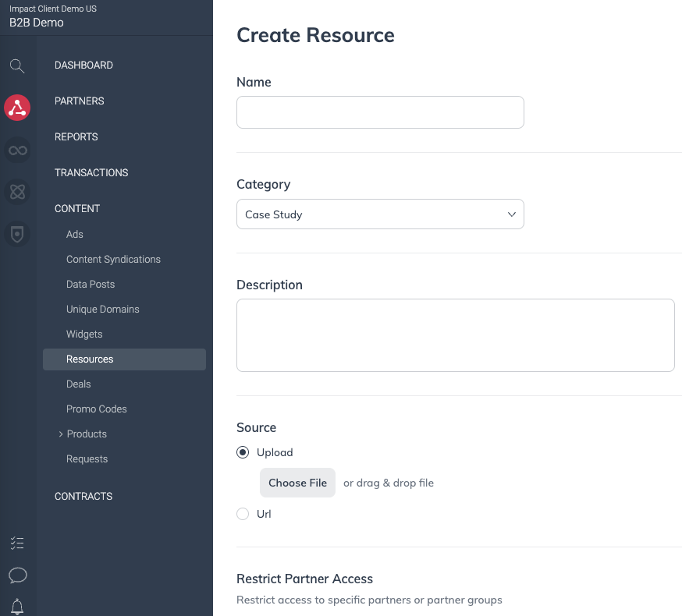682x616 pixels.
Task: Click the Category dropdown chevron arrow
Action: (x=511, y=214)
